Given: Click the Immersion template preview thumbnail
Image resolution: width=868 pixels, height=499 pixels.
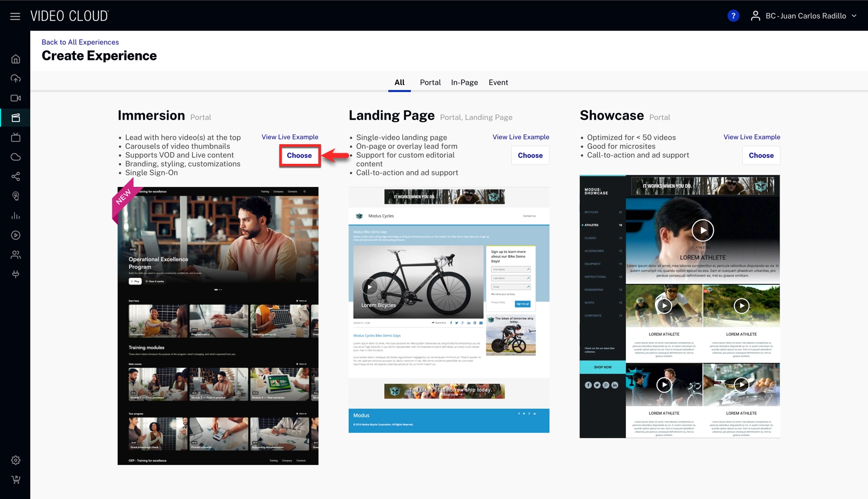Looking at the screenshot, I should 218,326.
